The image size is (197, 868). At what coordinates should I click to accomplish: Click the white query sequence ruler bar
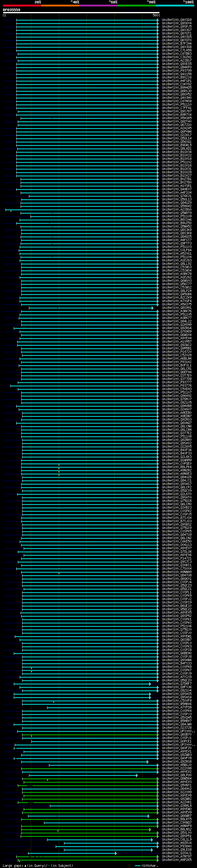click(81, 12)
